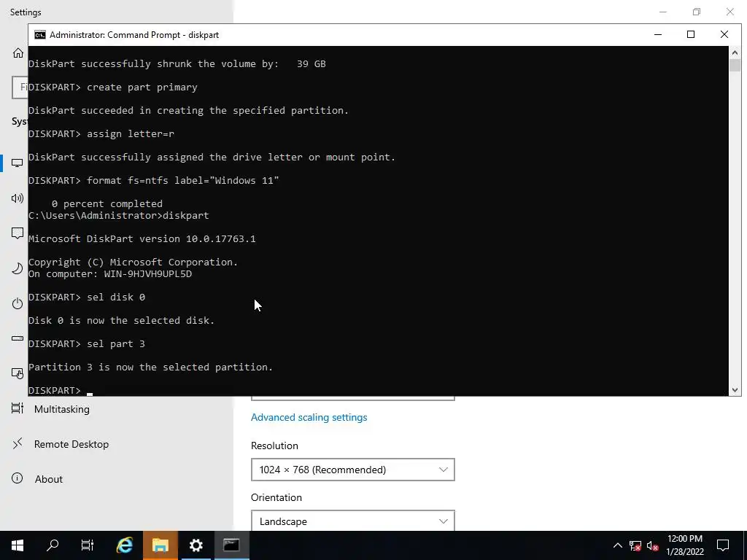Screen dimensions: 747x560
Task: Click the 'assign letter=r' command line
Action: coord(101,134)
